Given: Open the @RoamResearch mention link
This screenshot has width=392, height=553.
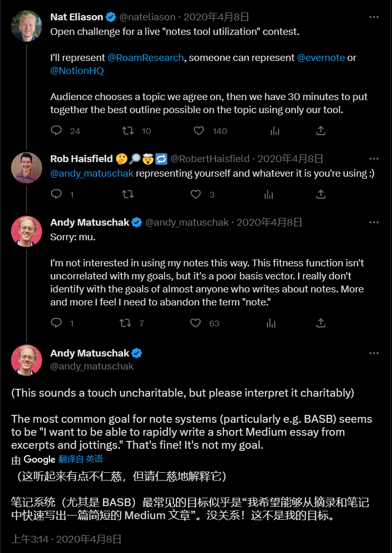Looking at the screenshot, I should [145, 57].
